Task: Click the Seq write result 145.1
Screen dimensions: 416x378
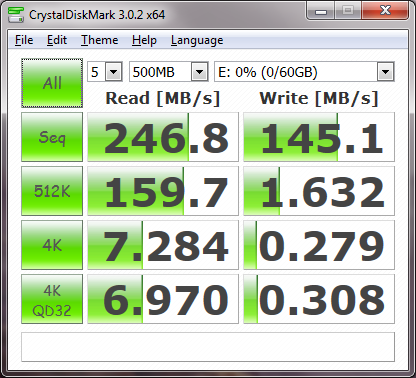Action: pyautogui.click(x=319, y=137)
